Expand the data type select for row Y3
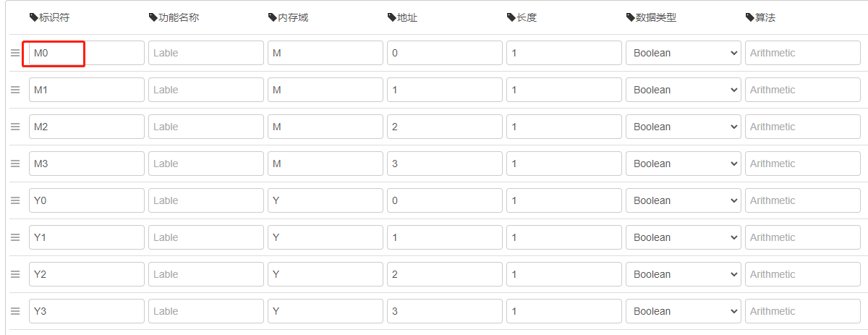Screen dimensions: 868x335 [683, 311]
